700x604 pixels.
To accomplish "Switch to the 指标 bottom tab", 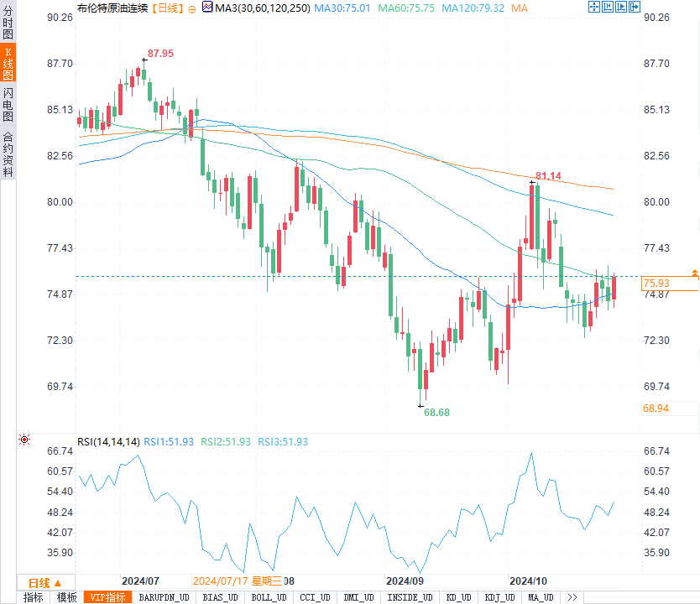I will coord(34,597).
